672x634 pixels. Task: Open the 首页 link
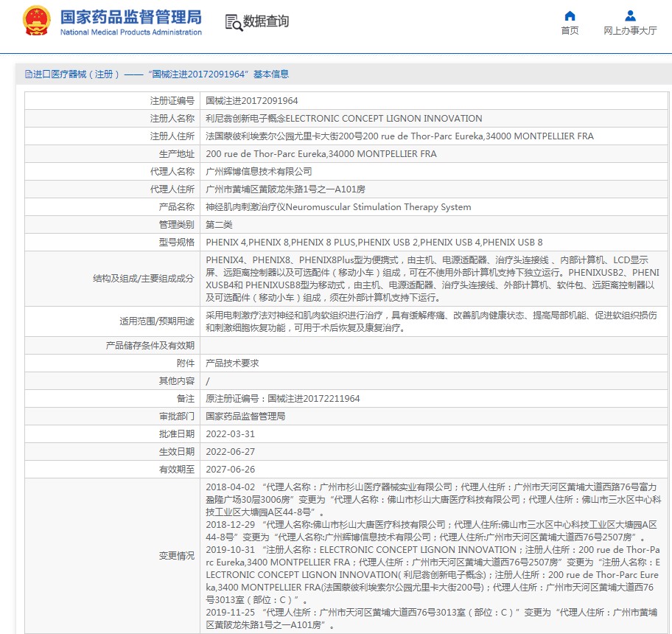point(570,30)
